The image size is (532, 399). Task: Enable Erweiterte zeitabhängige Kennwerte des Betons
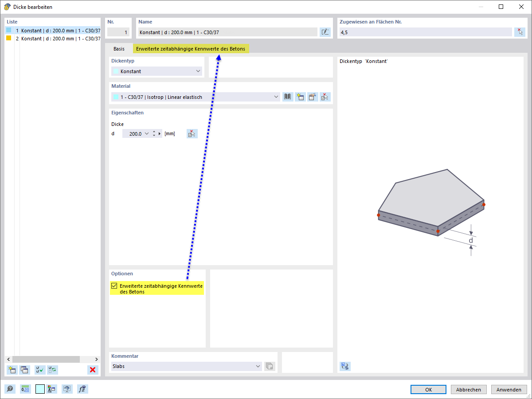pyautogui.click(x=113, y=286)
